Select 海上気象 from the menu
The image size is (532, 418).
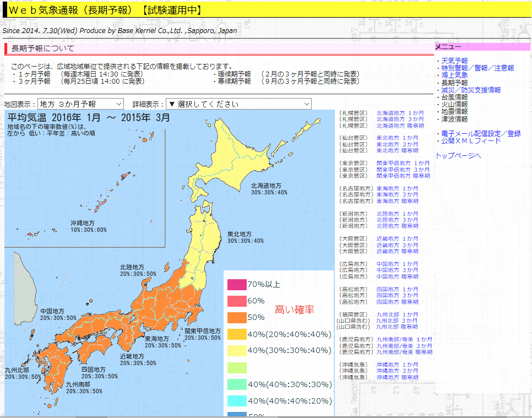click(x=454, y=75)
